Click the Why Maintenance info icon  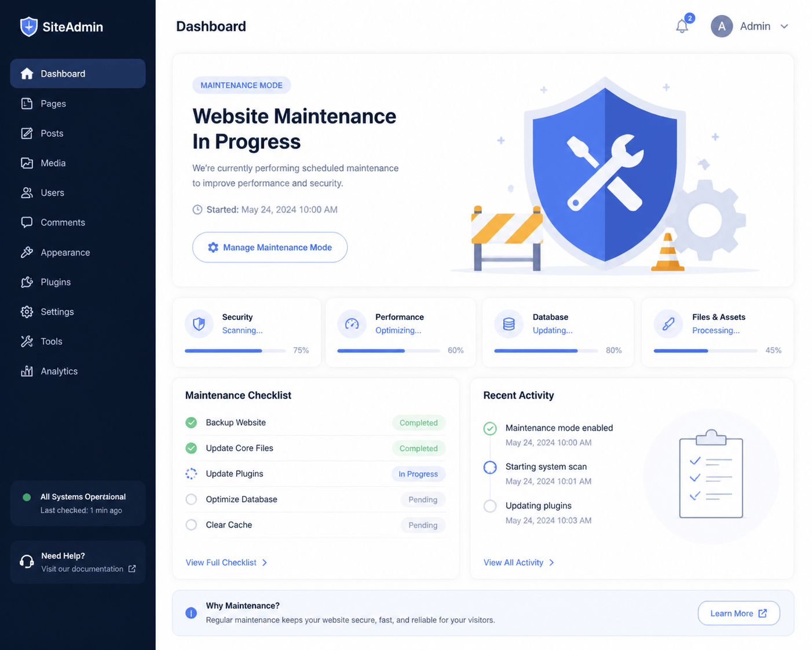point(191,613)
